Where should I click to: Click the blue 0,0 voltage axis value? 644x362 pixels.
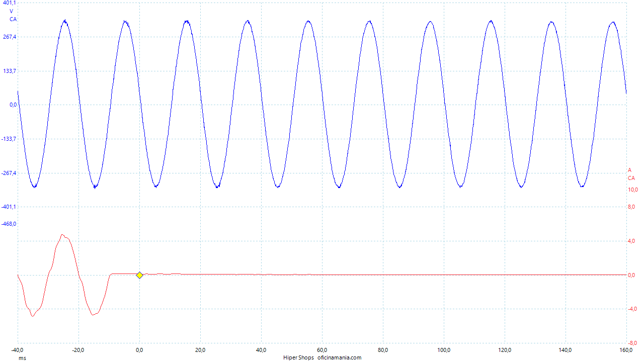coord(13,105)
